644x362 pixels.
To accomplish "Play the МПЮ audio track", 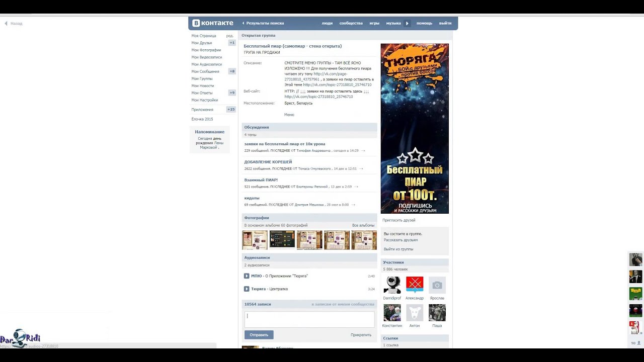I will tap(247, 276).
